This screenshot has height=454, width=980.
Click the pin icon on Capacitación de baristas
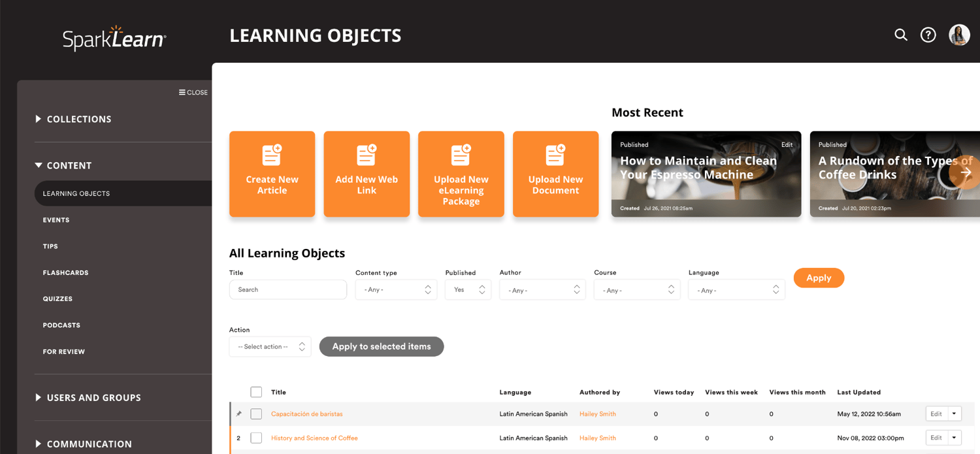[x=239, y=413]
